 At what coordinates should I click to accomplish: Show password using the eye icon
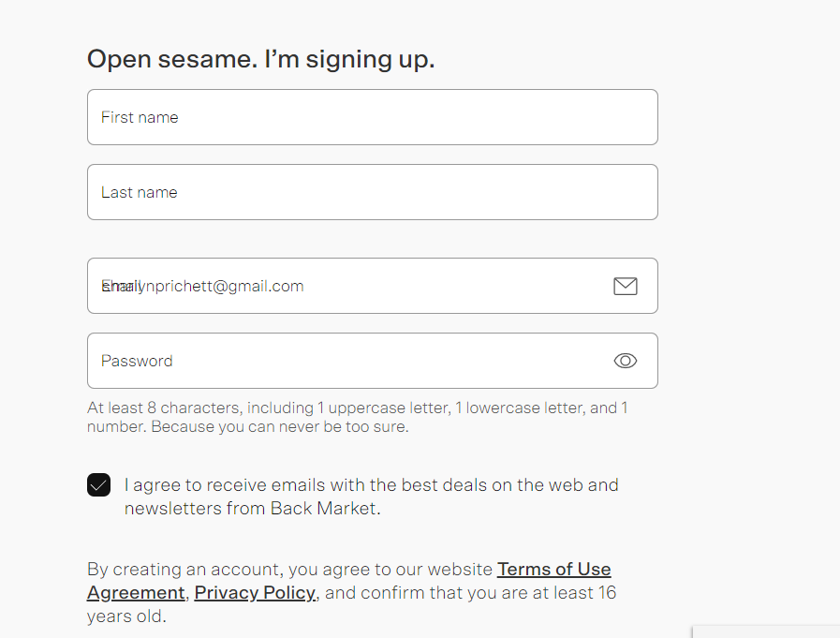point(626,361)
